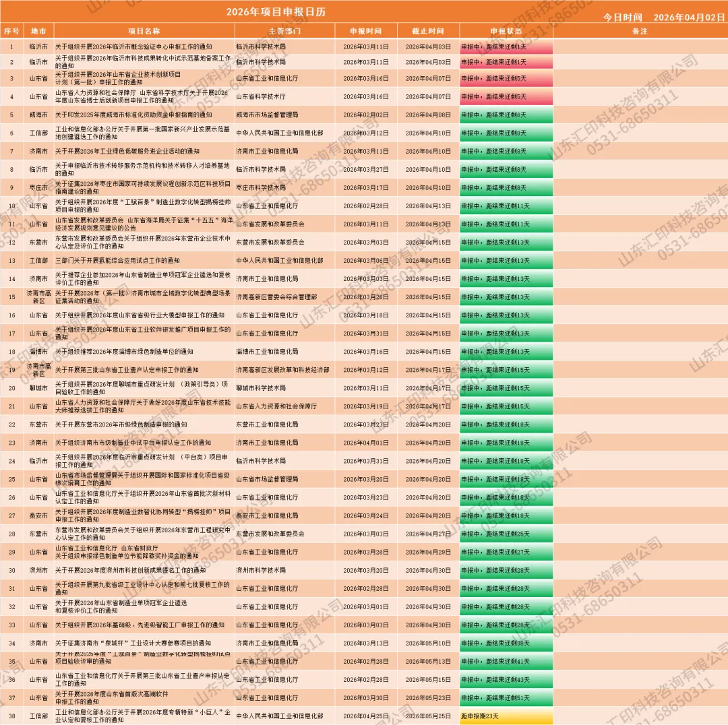The width and height of the screenshot is (728, 725).
Task: Click the "申报时间" column header
Action: coord(366,31)
